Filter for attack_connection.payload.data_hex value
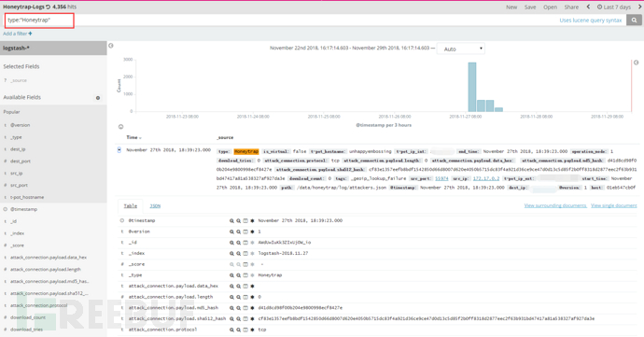The image size is (644, 337). point(231,286)
